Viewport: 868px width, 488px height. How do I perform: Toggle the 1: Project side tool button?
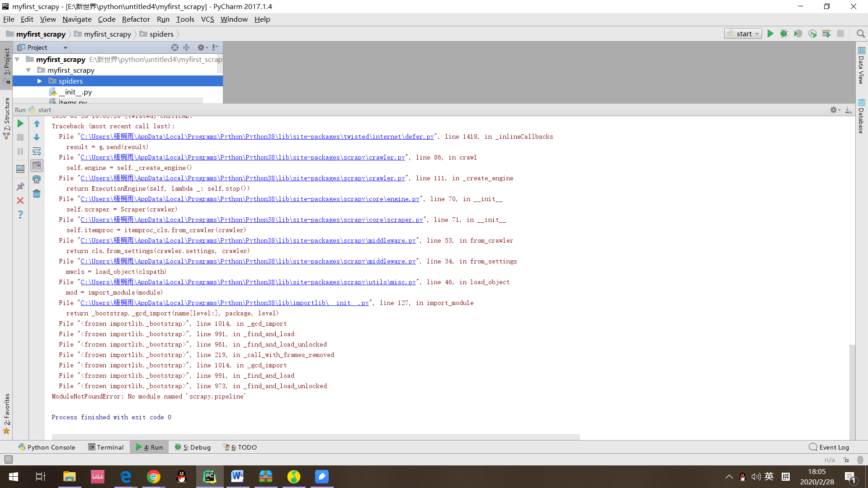pyautogui.click(x=7, y=66)
